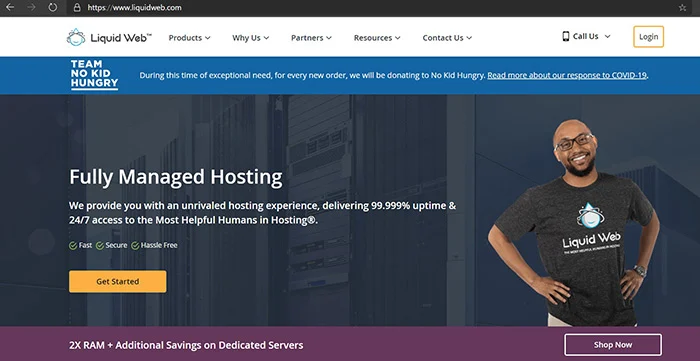Viewport: 700px width, 361px height.
Task: Open the Why Us dropdown
Action: (x=250, y=38)
